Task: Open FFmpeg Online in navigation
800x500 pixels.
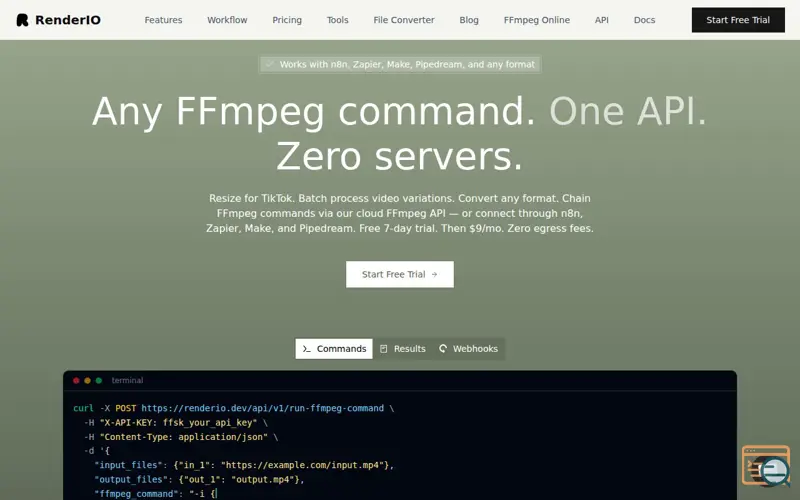Action: pos(537,20)
